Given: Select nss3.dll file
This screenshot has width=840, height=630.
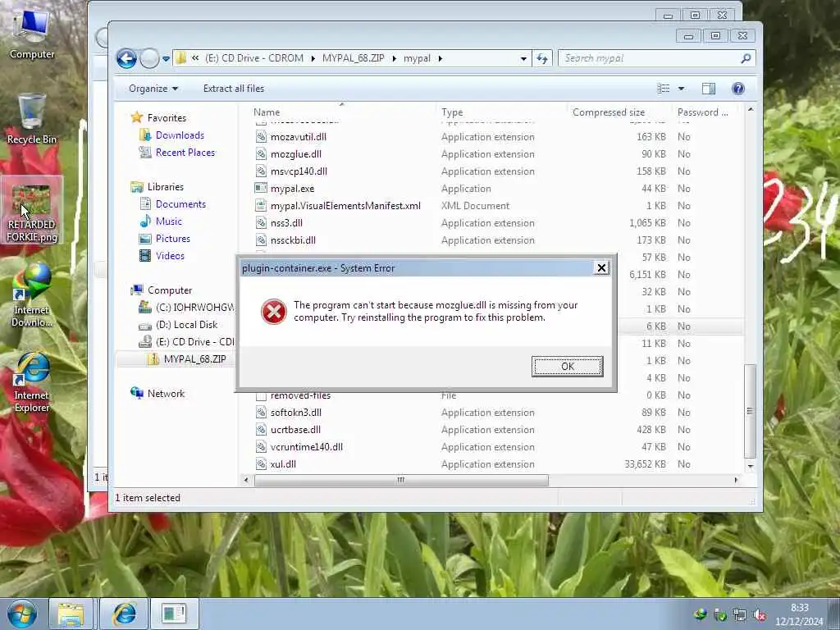Looking at the screenshot, I should (x=286, y=223).
